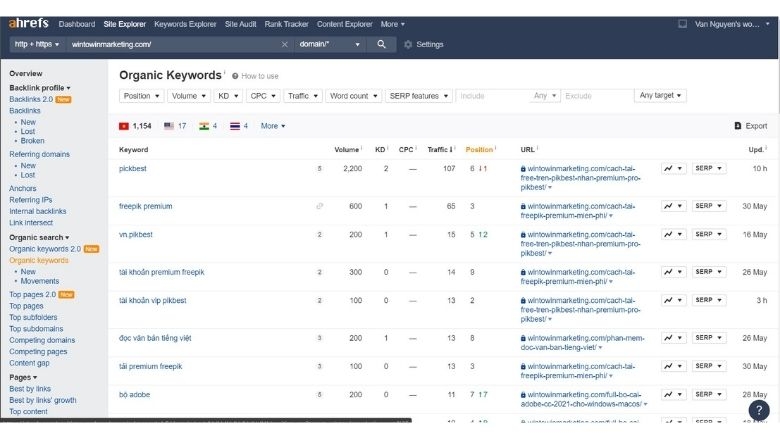Open chart for bộ adobe row

(673, 394)
